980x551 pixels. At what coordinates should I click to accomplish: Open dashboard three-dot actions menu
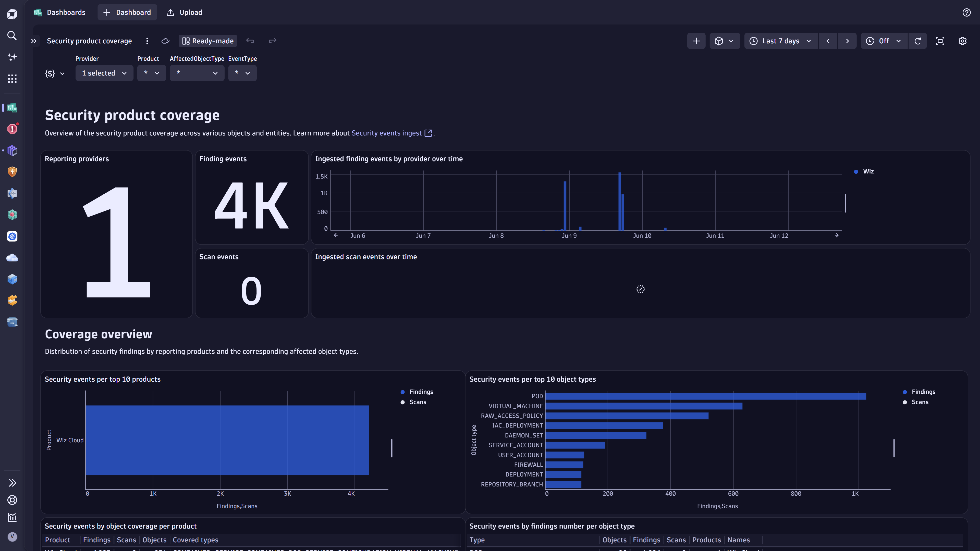tap(147, 41)
